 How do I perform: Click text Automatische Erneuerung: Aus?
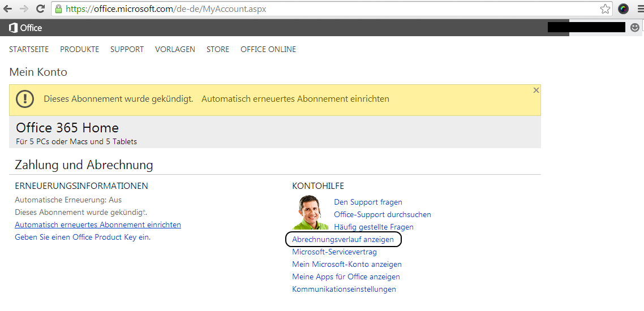(68, 200)
